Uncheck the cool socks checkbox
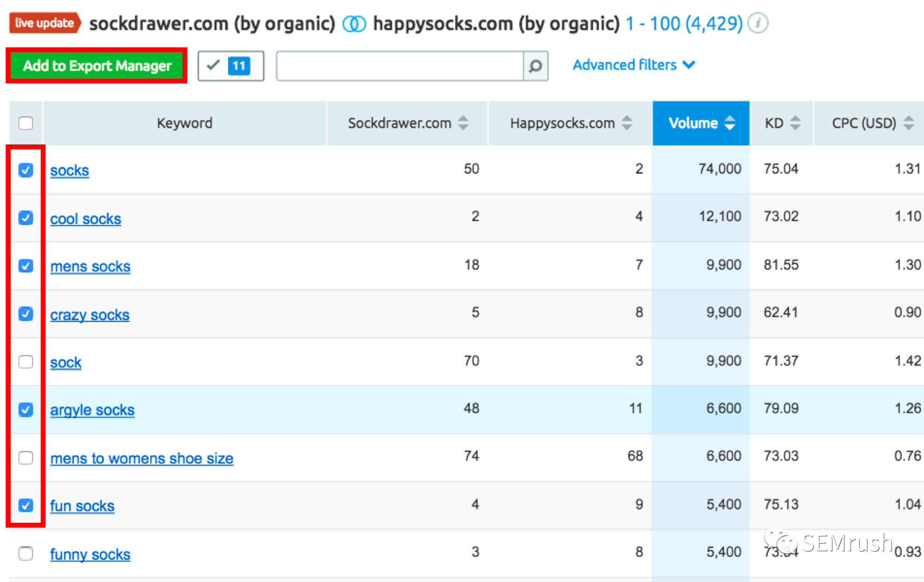 (26, 218)
